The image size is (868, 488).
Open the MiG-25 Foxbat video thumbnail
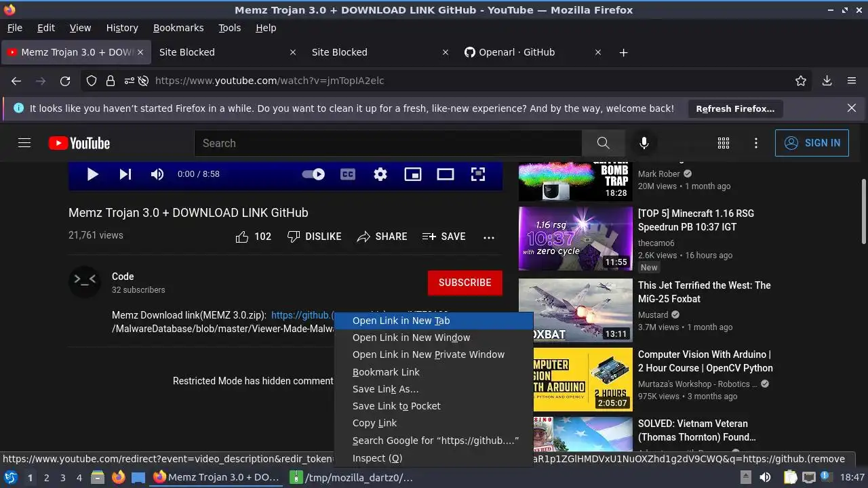pyautogui.click(x=575, y=310)
